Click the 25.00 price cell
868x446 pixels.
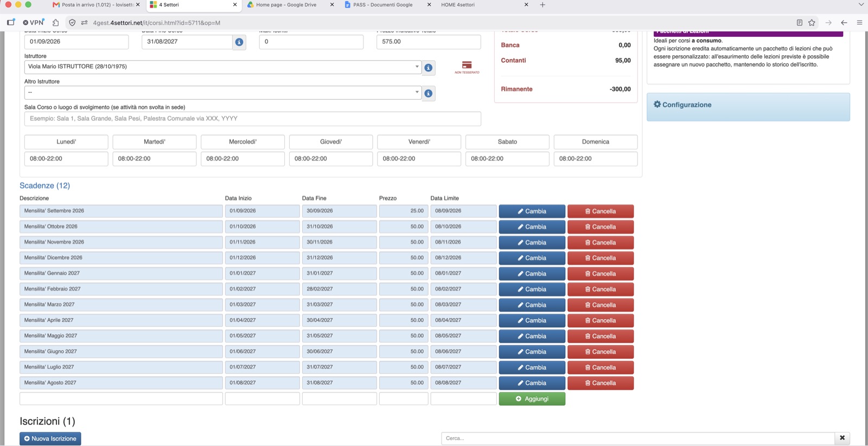[x=404, y=211]
